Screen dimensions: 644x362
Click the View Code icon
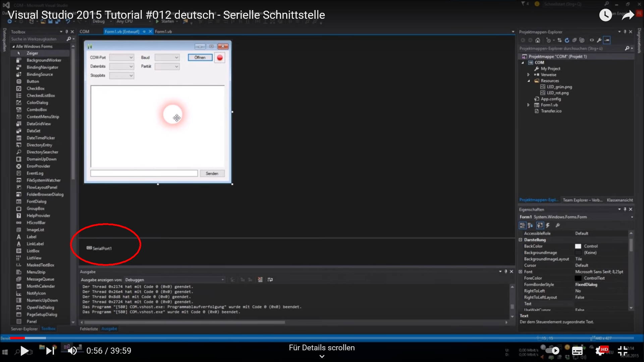(x=592, y=40)
